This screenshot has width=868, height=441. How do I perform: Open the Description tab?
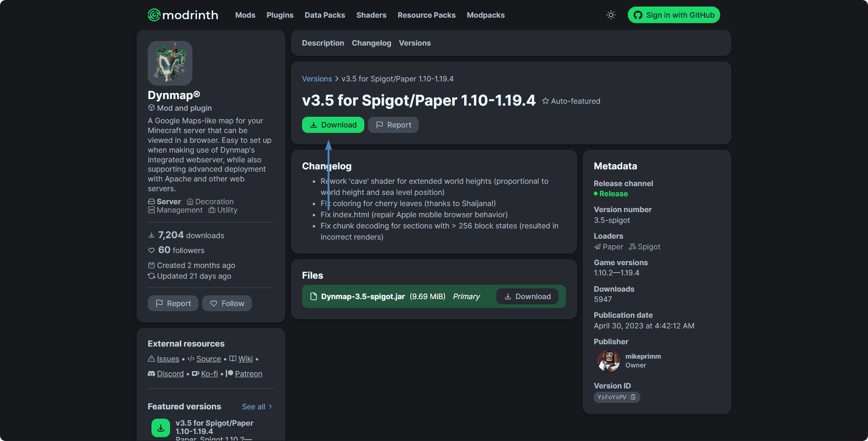[x=323, y=43]
